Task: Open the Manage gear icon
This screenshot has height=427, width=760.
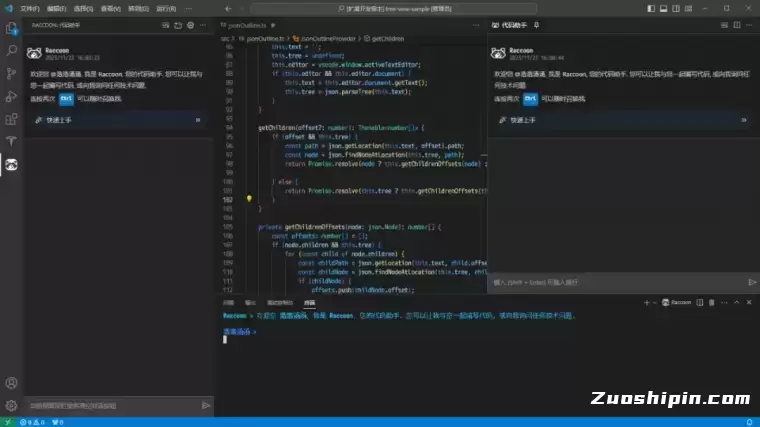Action: pos(11,405)
